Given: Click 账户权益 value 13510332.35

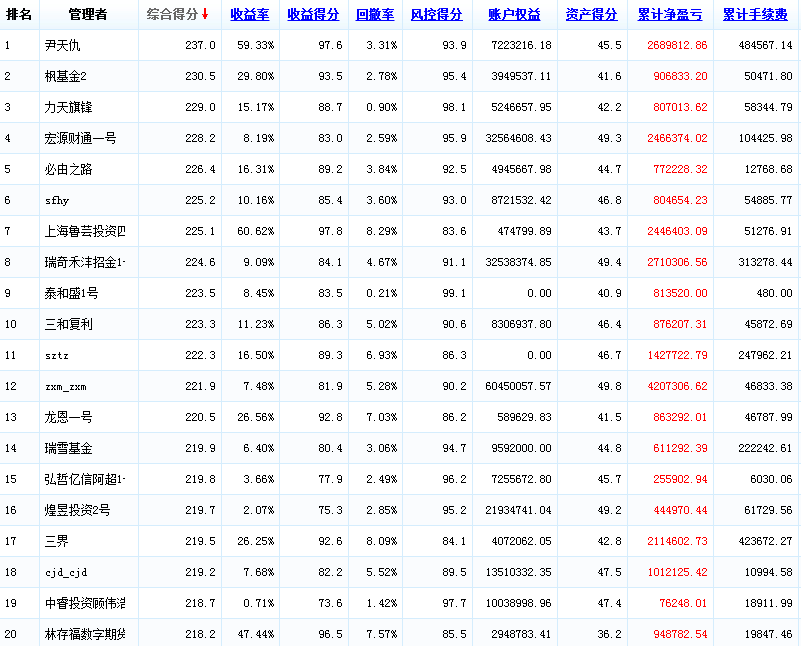Looking at the screenshot, I should click(519, 572).
